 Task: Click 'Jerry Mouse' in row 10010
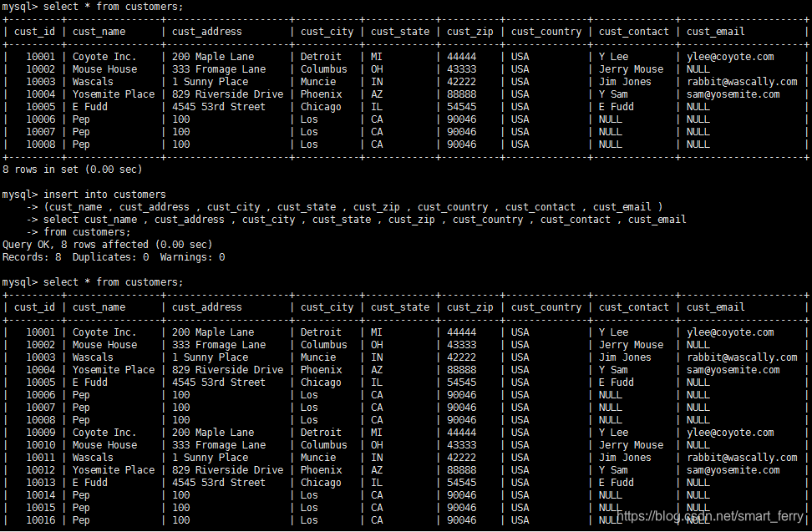[631, 445]
